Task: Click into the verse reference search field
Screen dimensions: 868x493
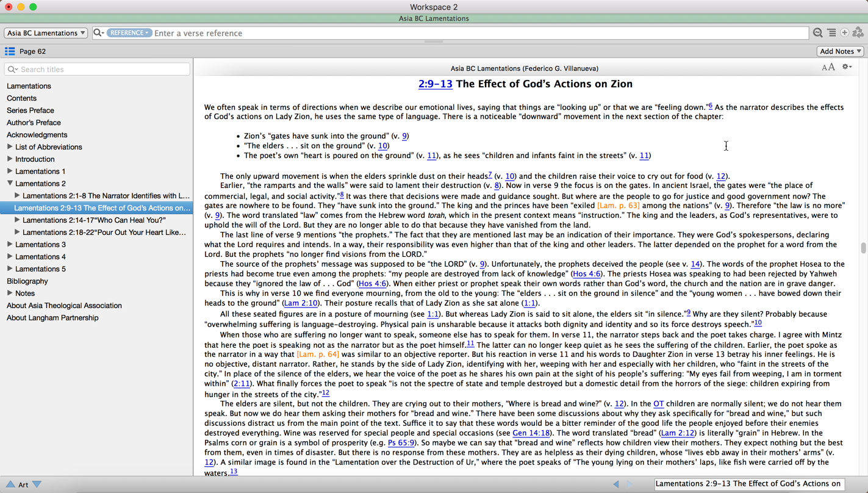Action: 481,33
